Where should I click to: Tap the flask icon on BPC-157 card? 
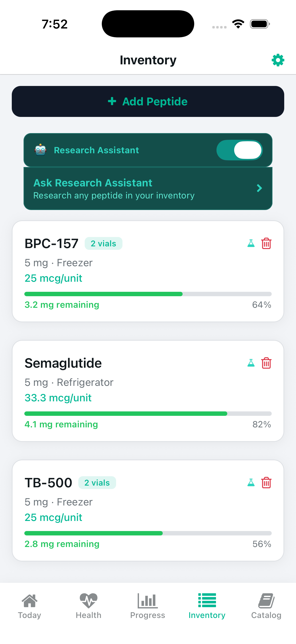251,243
